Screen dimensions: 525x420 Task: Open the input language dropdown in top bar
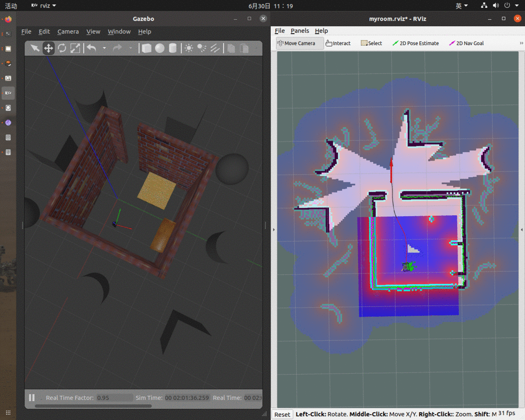point(462,6)
